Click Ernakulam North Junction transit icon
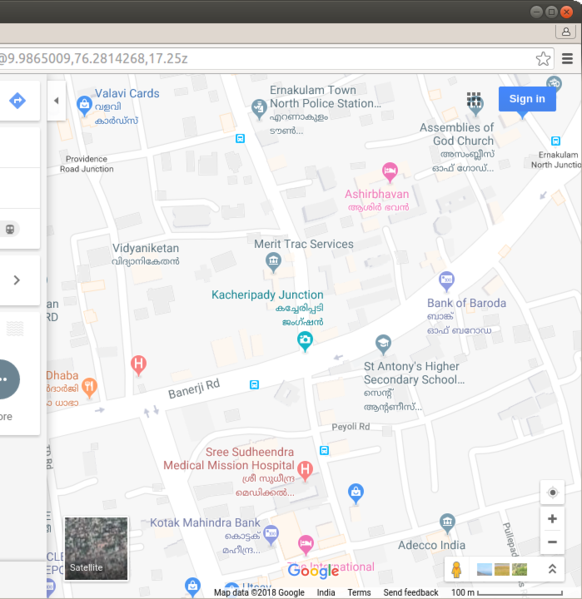582x599 pixels. [x=556, y=141]
